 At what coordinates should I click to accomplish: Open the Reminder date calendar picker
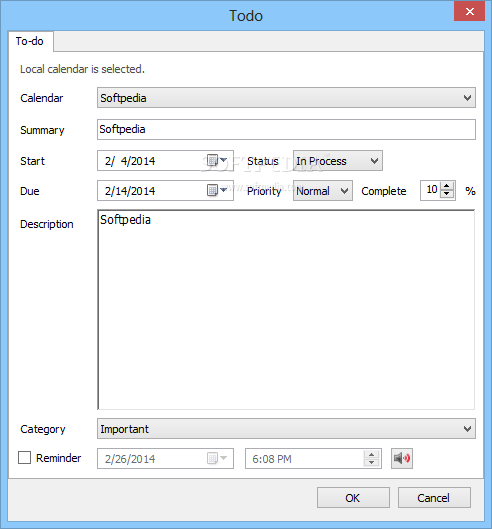pos(217,458)
